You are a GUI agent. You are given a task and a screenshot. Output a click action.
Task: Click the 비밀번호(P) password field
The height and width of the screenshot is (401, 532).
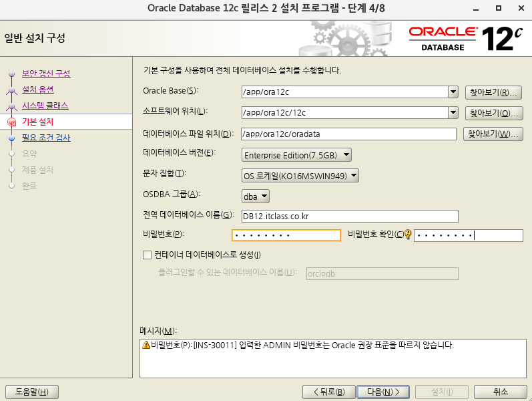click(x=286, y=235)
